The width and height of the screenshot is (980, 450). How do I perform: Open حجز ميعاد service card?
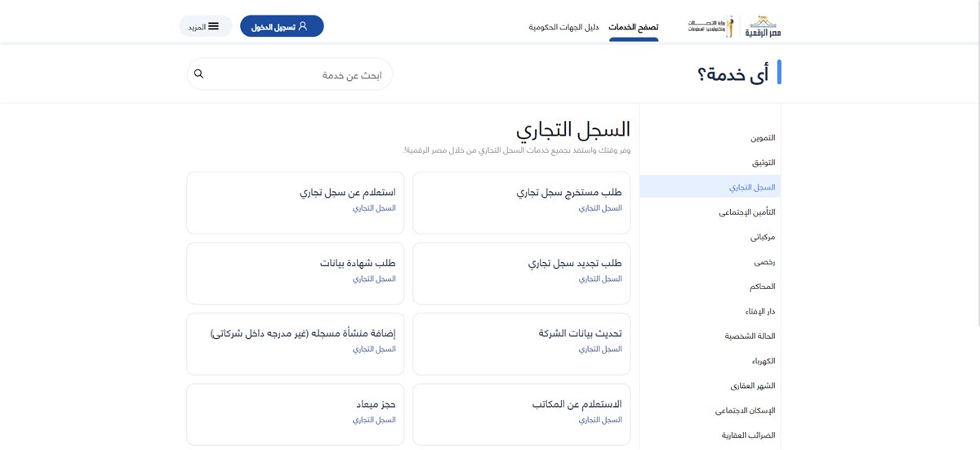pyautogui.click(x=296, y=414)
